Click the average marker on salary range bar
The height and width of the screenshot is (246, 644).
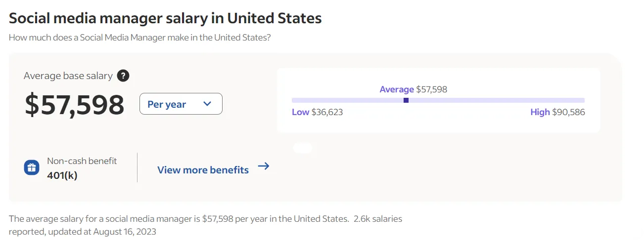coord(406,100)
